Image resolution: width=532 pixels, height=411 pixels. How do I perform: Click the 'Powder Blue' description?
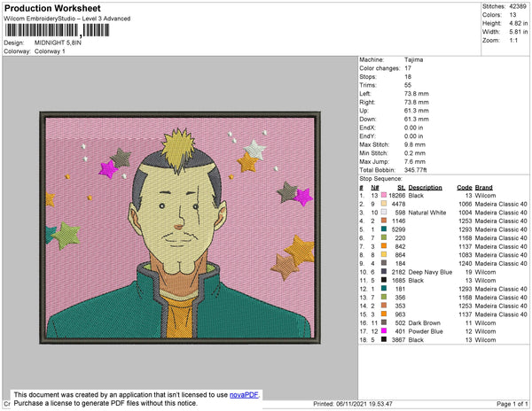426,331
